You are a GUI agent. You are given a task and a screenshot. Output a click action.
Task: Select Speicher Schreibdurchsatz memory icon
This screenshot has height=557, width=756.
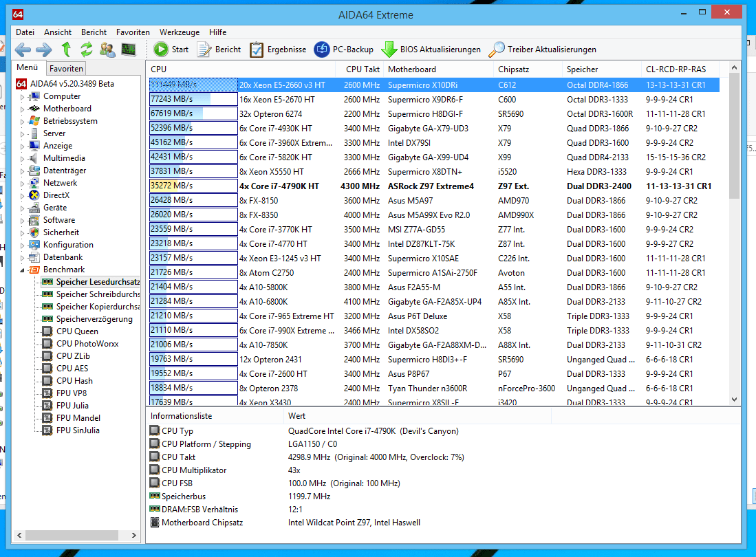point(47,294)
